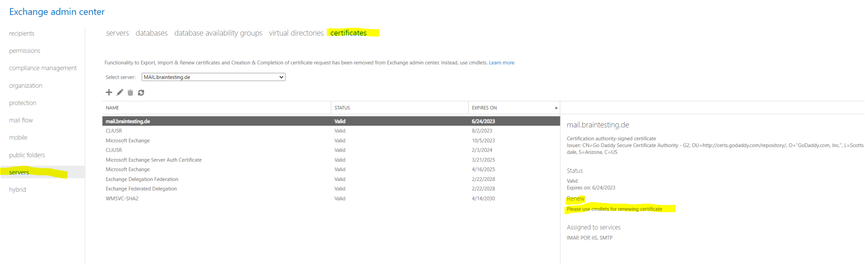Select the WMSVC-SHA2 certificate row
Viewport: 868px width, 264px height.
[x=122, y=199]
